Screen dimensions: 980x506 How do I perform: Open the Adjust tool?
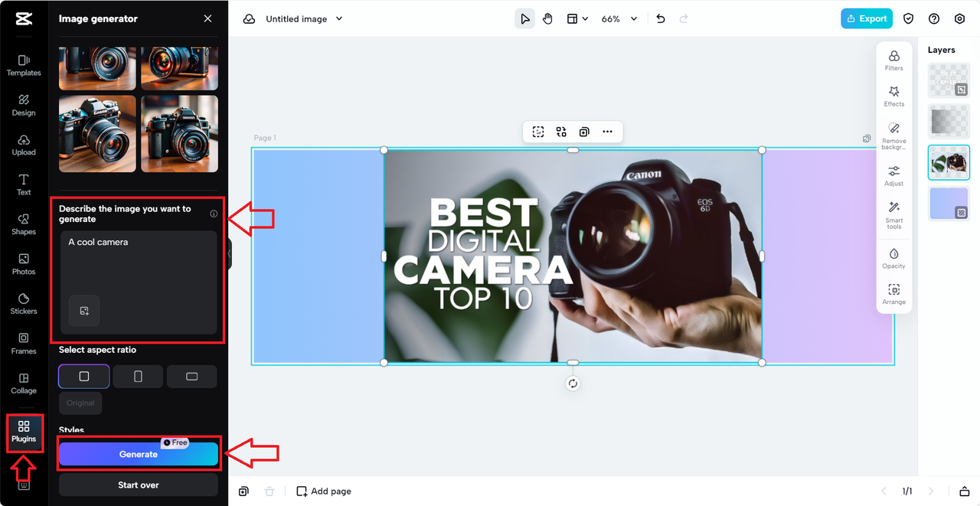(x=893, y=176)
